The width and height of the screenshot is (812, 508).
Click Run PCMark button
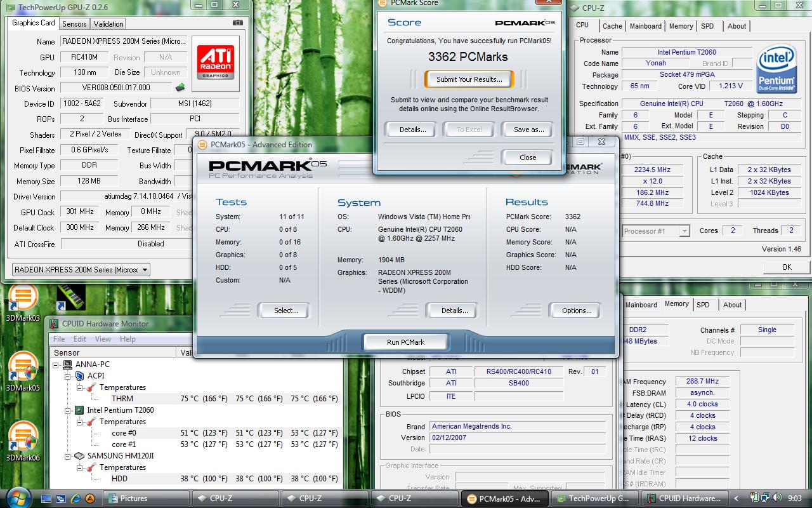click(405, 342)
